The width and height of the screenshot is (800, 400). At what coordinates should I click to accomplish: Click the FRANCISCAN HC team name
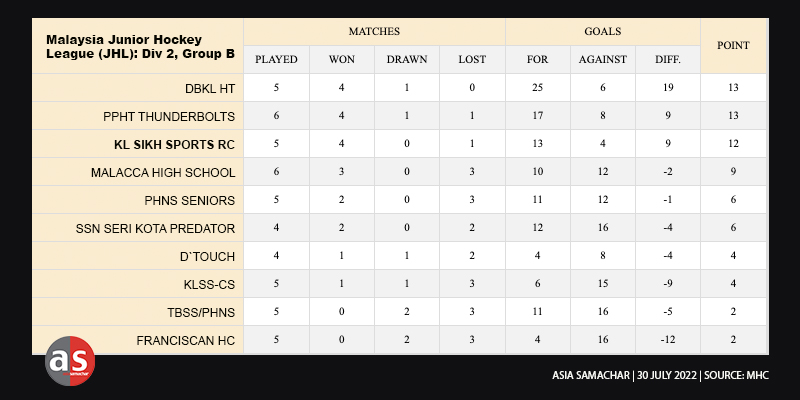[x=188, y=342]
